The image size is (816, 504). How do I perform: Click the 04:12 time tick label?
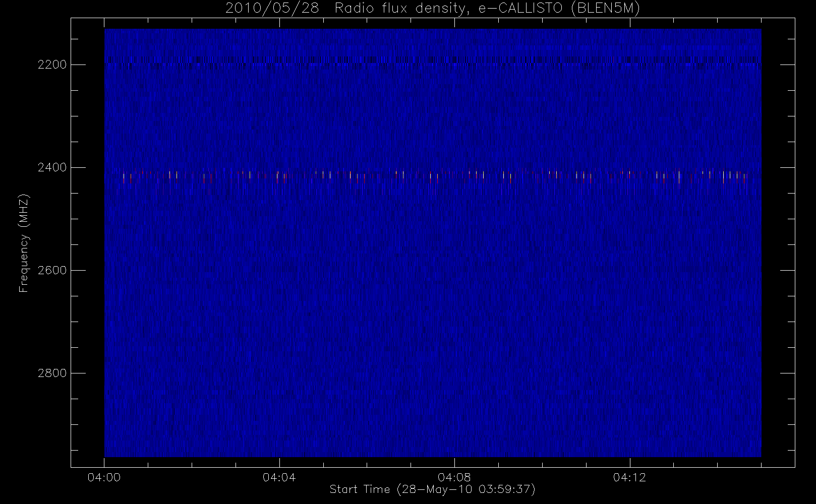tap(629, 477)
